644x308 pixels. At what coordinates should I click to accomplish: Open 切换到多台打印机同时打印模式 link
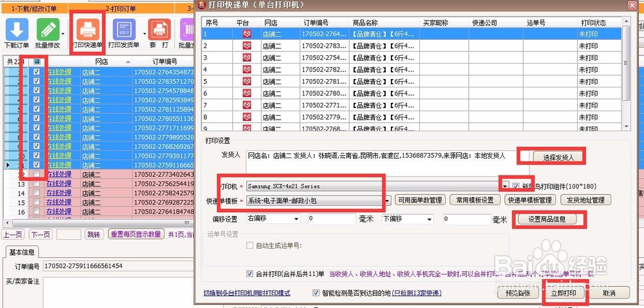pos(247,293)
